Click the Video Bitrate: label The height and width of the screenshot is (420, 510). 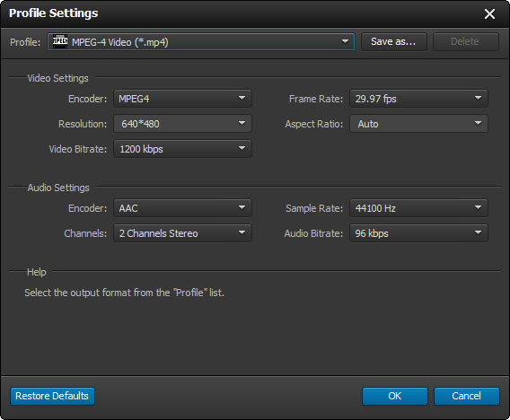pyautogui.click(x=78, y=149)
